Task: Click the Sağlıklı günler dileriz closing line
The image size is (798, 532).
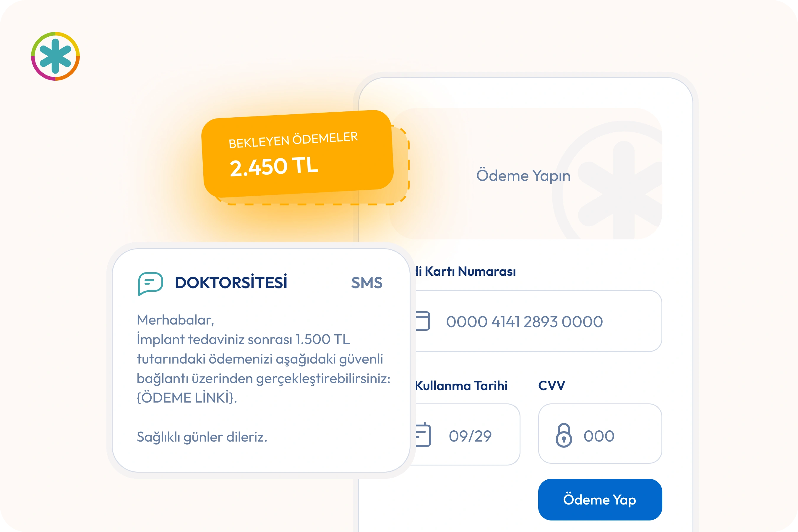Action: [x=202, y=437]
